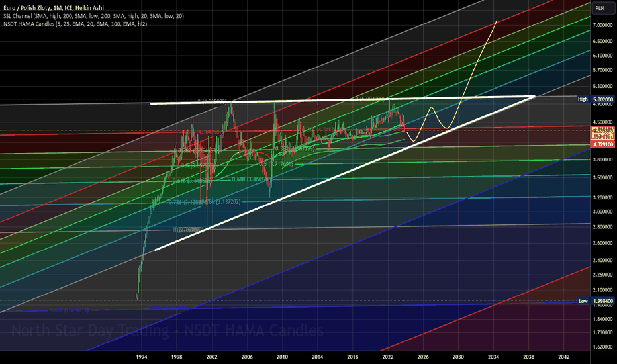617x364 pixels.
Task: Click the 2042 time axis label
Action: pos(564,357)
